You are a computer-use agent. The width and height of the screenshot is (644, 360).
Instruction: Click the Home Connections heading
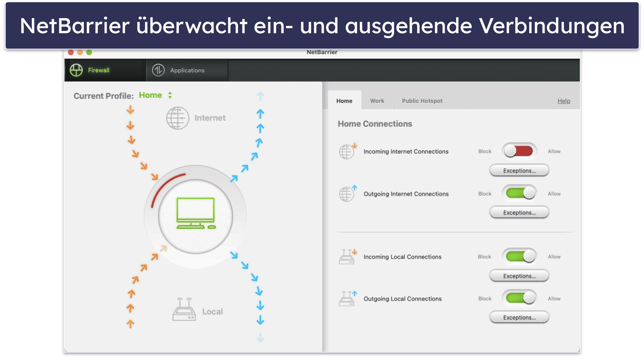(375, 124)
